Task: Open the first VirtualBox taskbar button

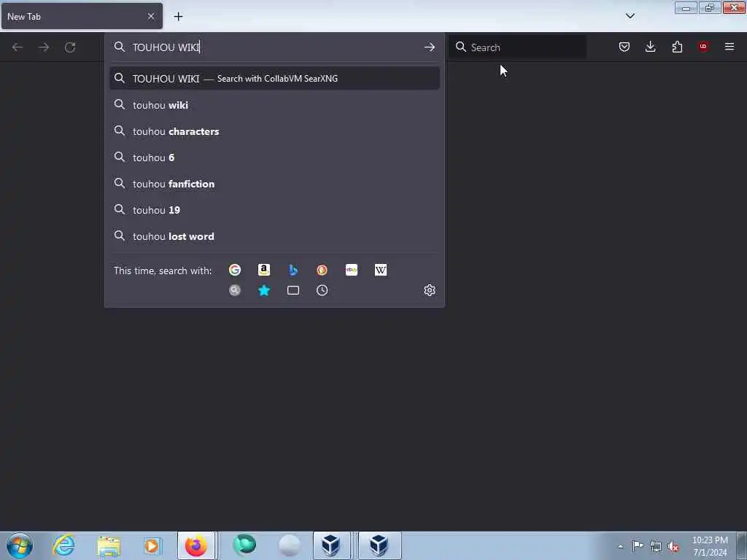Action: (x=332, y=545)
